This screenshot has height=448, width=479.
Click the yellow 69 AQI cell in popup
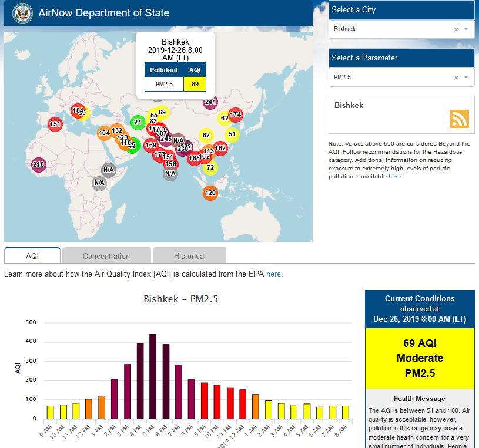coord(195,84)
